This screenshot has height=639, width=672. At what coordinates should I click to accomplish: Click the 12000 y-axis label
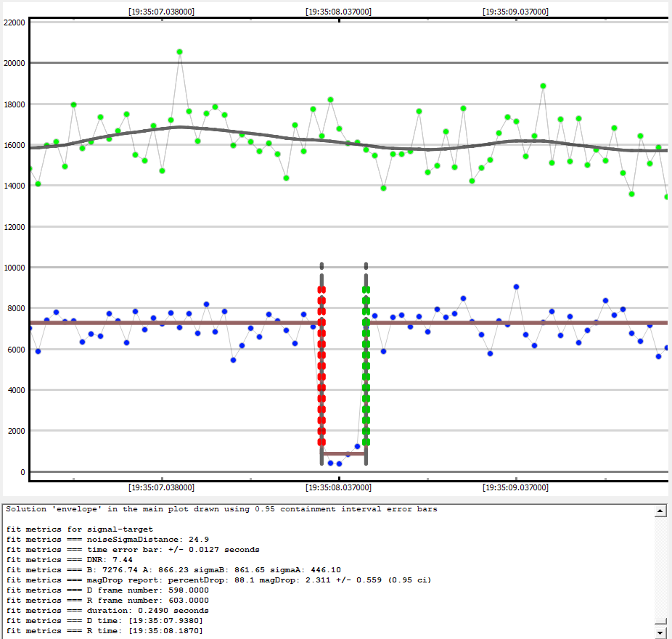15,227
